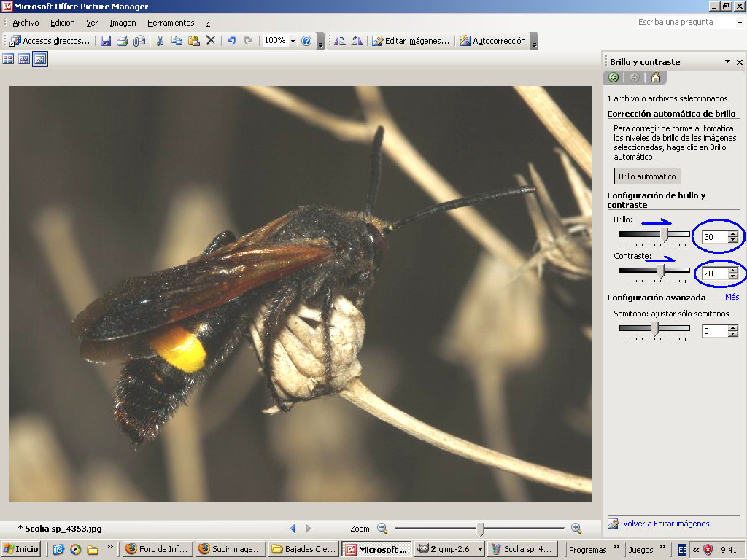Viewport: 747px width, 560px height.
Task: Click the Semitono value field showing 0
Action: pyautogui.click(x=715, y=331)
